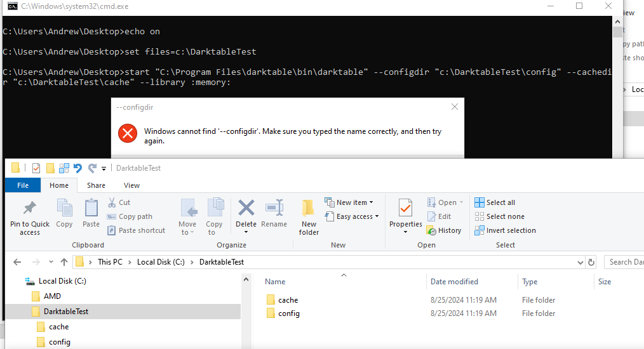644x349 pixels.
Task: Click the Rename icon in Organize group
Action: (274, 208)
